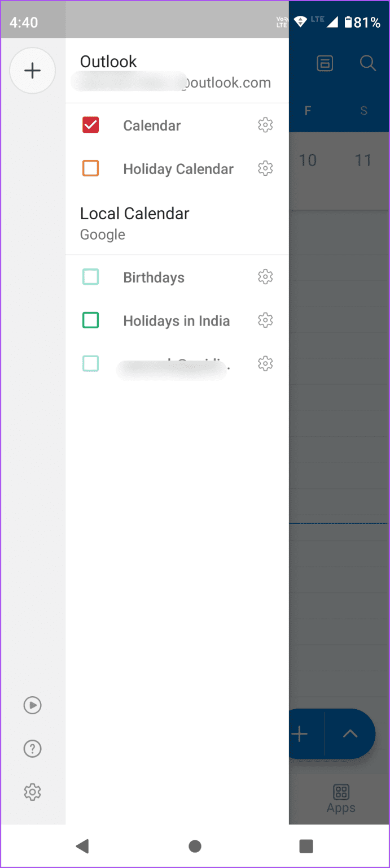Open settings for Holidays in India
The width and height of the screenshot is (390, 868).
(x=265, y=320)
